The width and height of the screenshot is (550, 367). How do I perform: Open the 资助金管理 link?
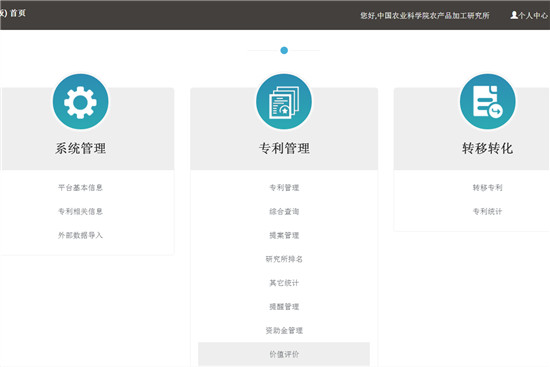click(x=284, y=331)
